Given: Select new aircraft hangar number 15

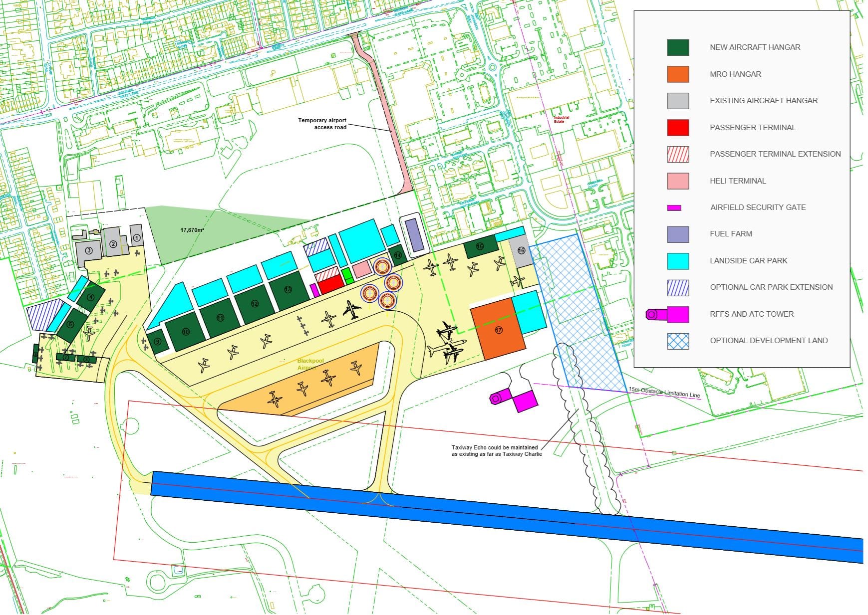Looking at the screenshot, I should (480, 246).
